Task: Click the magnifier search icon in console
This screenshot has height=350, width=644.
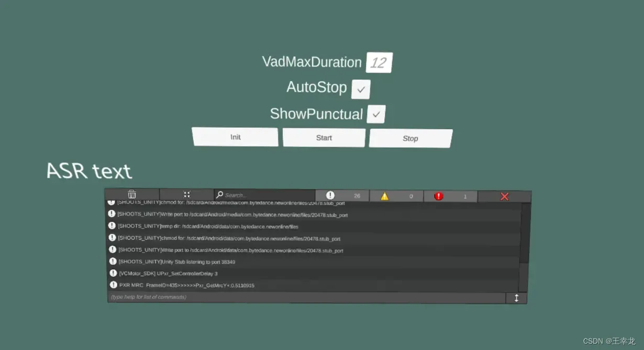Action: (x=220, y=195)
